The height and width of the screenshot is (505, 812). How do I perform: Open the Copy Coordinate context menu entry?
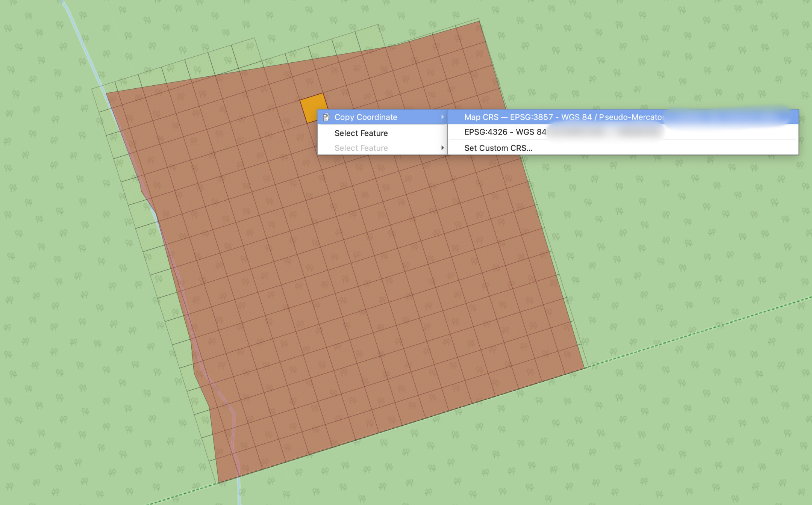click(365, 117)
